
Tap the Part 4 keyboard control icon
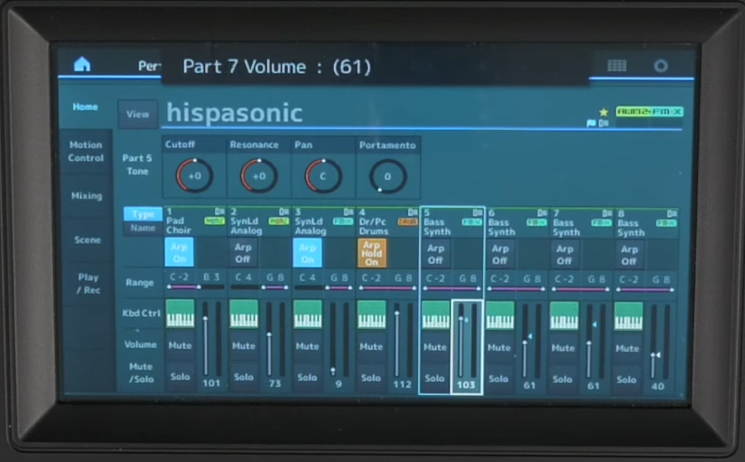[372, 314]
